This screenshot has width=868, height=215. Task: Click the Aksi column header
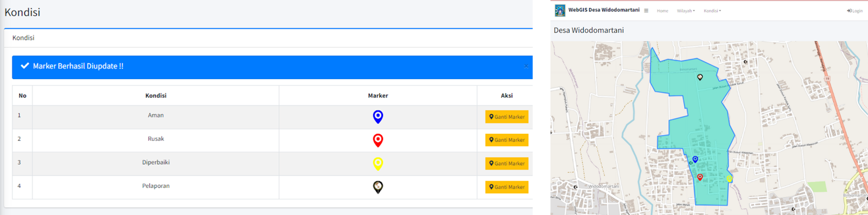point(507,95)
